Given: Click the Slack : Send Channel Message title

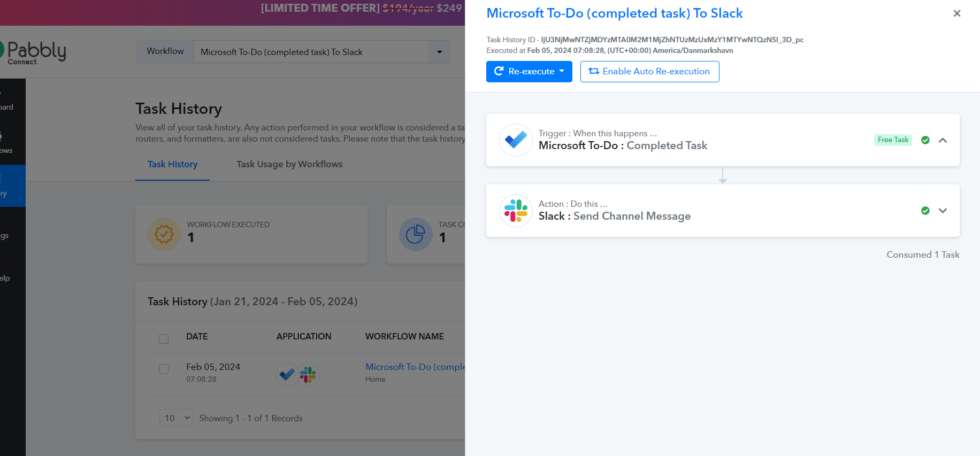Looking at the screenshot, I should 615,216.
